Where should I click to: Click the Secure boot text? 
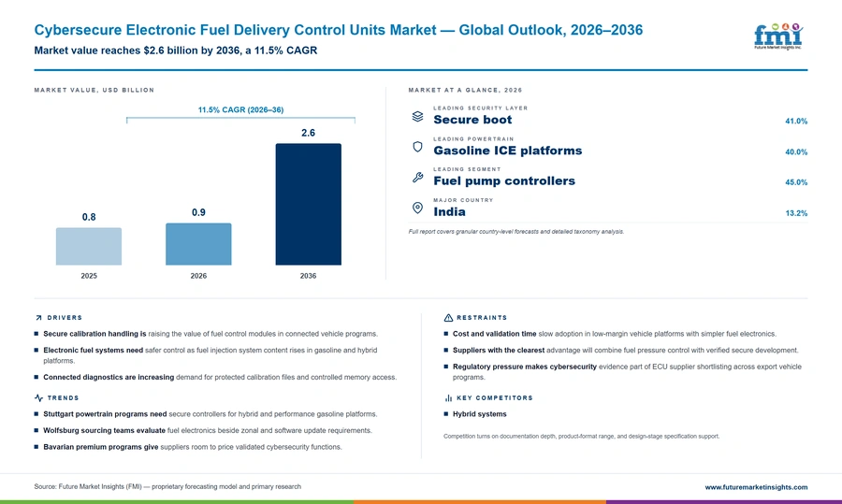click(x=472, y=120)
